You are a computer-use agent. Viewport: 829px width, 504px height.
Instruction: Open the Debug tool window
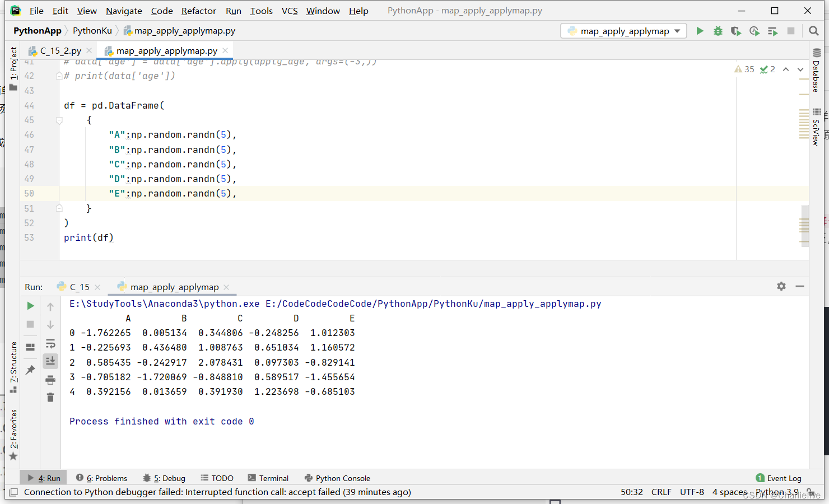164,478
